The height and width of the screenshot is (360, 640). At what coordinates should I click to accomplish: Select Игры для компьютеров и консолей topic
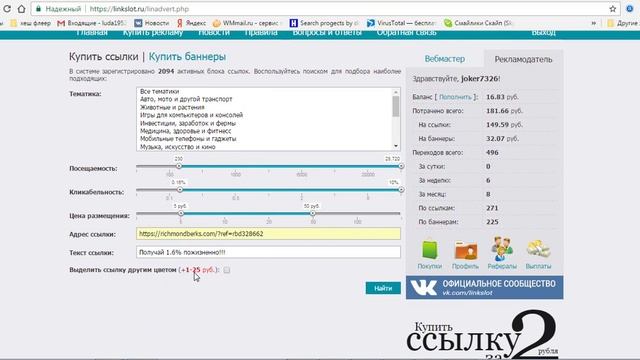191,115
